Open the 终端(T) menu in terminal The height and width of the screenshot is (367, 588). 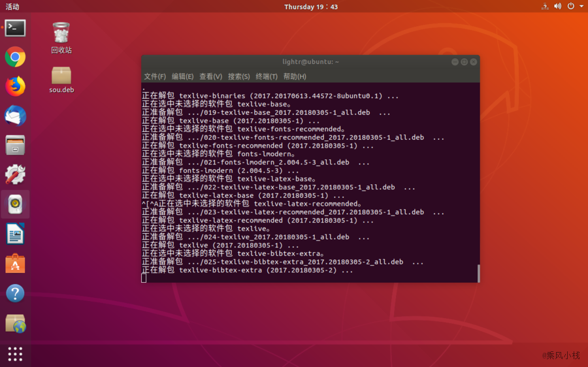point(267,76)
